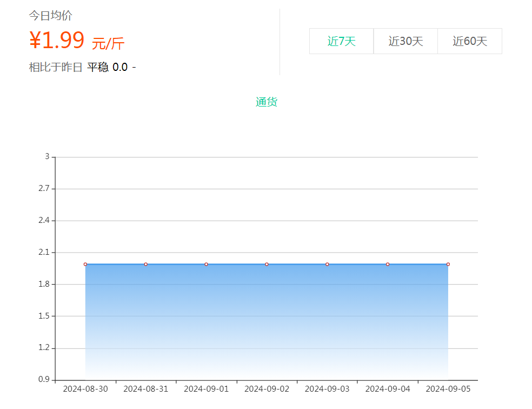This screenshot has width=532, height=409.
Task: Click the 平稳 0.0 change indicator
Action: pyautogui.click(x=107, y=67)
